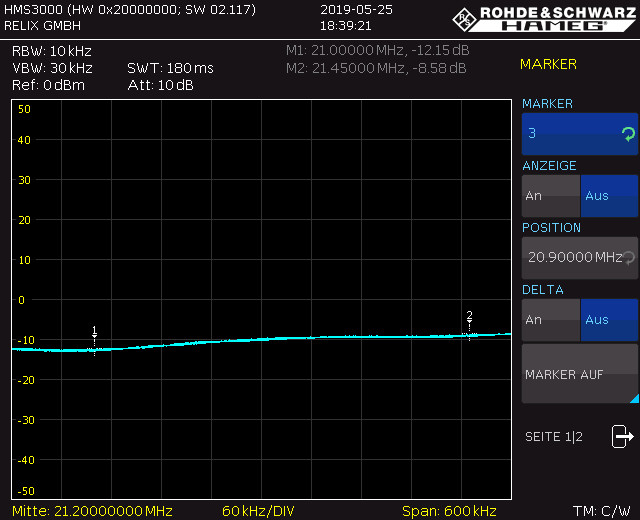Image resolution: width=640 pixels, height=520 pixels.
Task: Click the HMS3000 hardware/software version text
Action: [x=130, y=10]
